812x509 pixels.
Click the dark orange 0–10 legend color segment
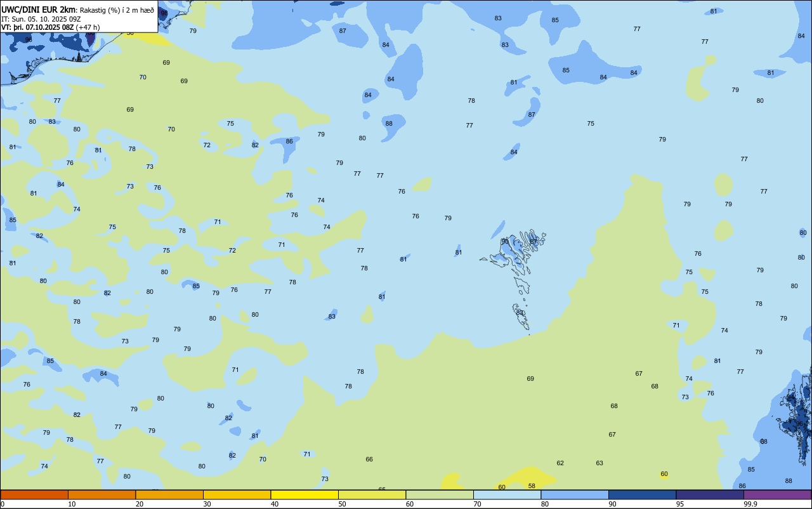point(34,494)
